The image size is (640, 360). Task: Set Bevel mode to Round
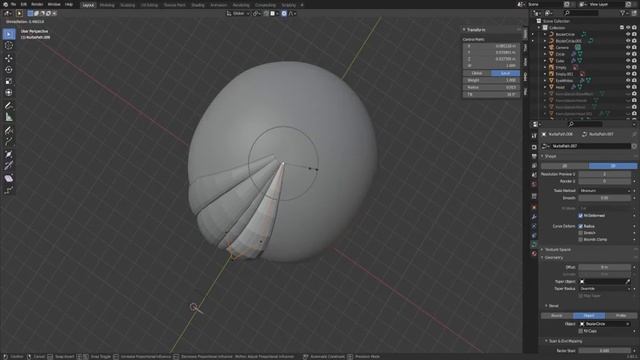coord(557,316)
